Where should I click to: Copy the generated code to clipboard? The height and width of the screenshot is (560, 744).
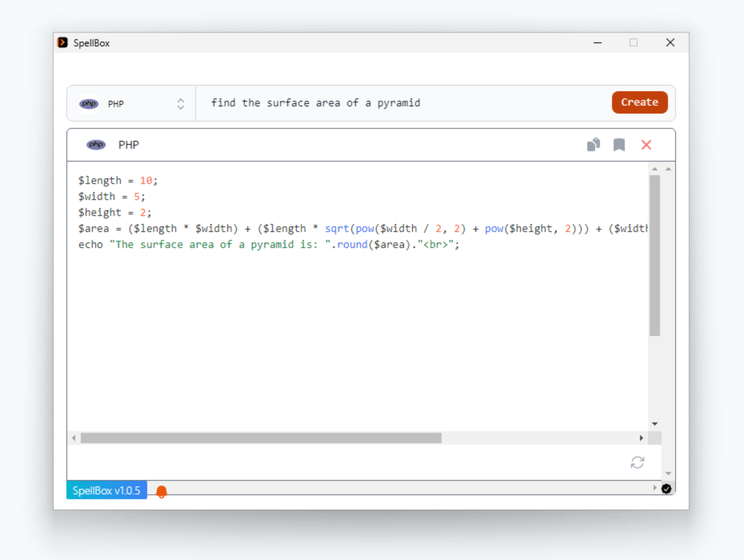[593, 145]
